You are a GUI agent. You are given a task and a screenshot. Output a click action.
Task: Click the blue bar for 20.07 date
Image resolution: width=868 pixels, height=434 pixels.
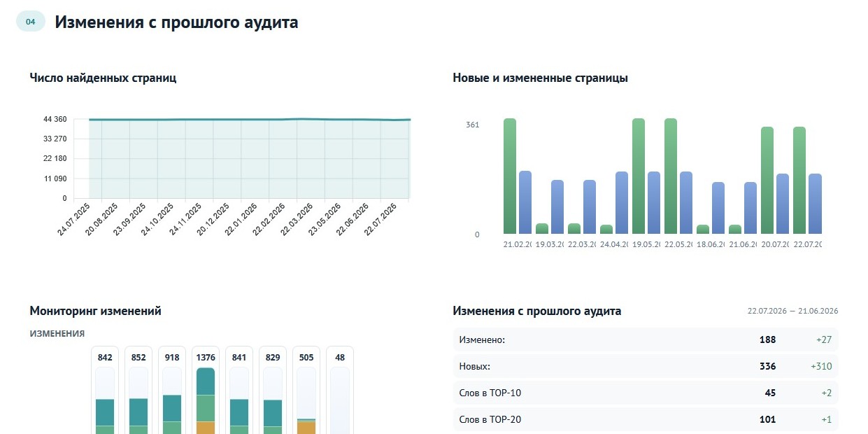tap(783, 204)
